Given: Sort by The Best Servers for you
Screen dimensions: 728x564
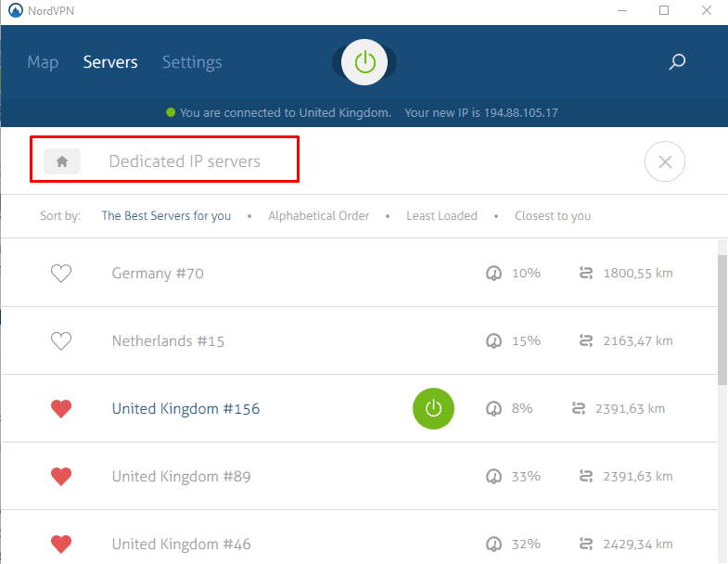Looking at the screenshot, I should pyautogui.click(x=166, y=216).
